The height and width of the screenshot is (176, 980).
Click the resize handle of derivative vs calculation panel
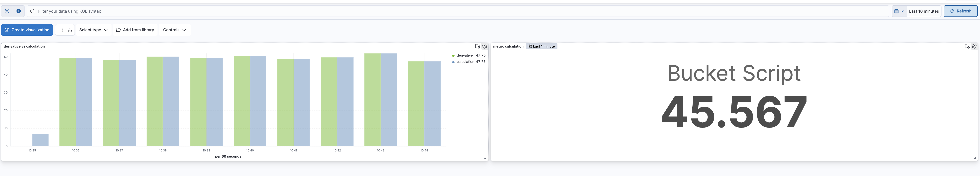pyautogui.click(x=485, y=158)
